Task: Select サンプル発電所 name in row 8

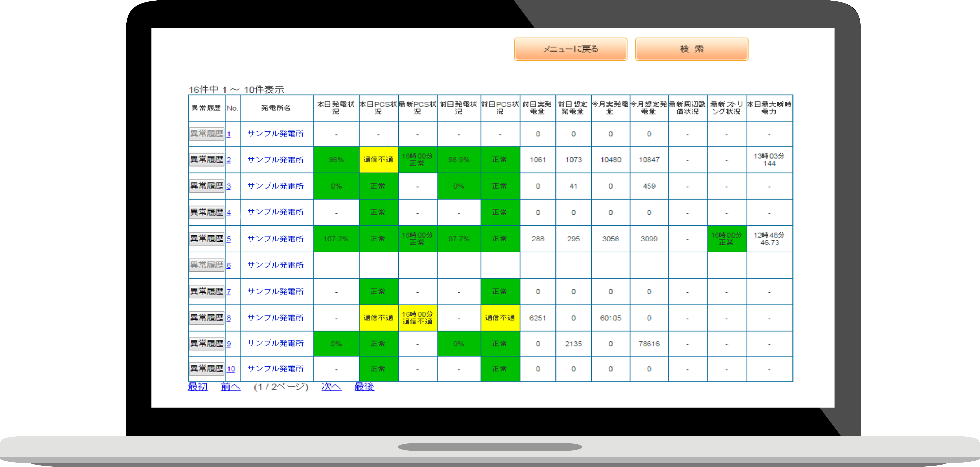Action: [276, 318]
